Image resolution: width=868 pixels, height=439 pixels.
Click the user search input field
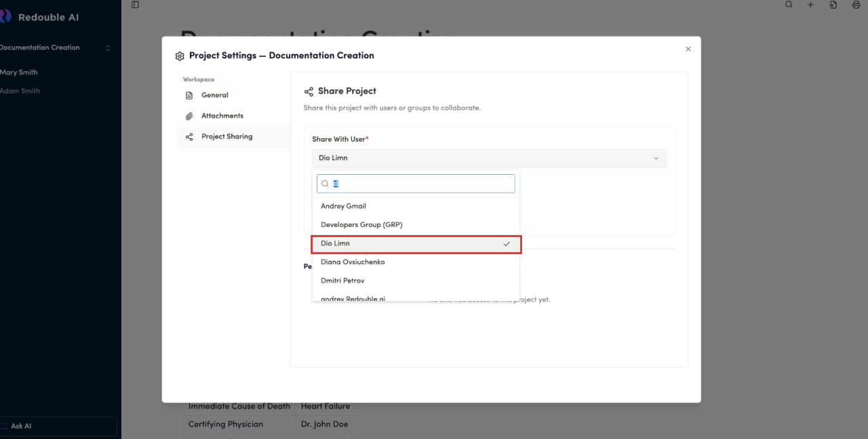[420, 184]
